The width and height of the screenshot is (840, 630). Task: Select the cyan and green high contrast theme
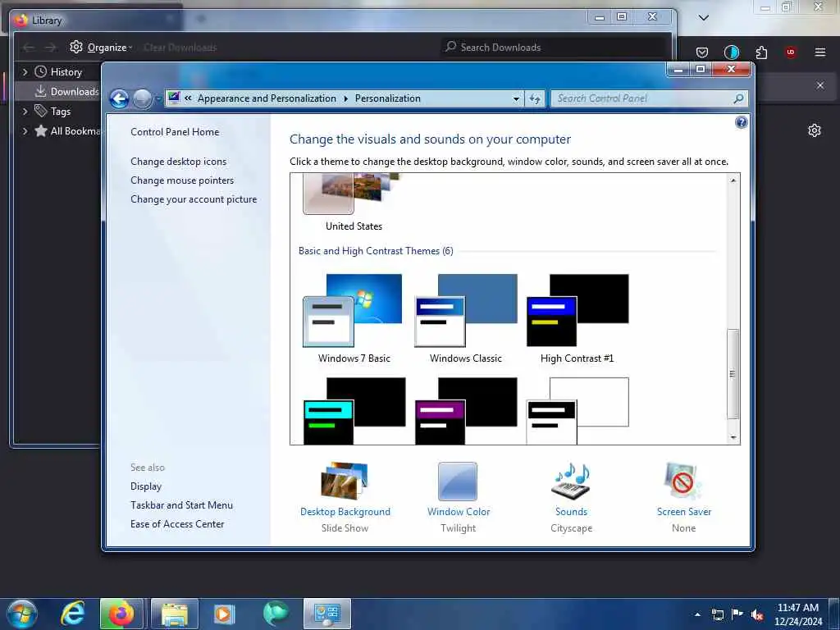pos(354,411)
